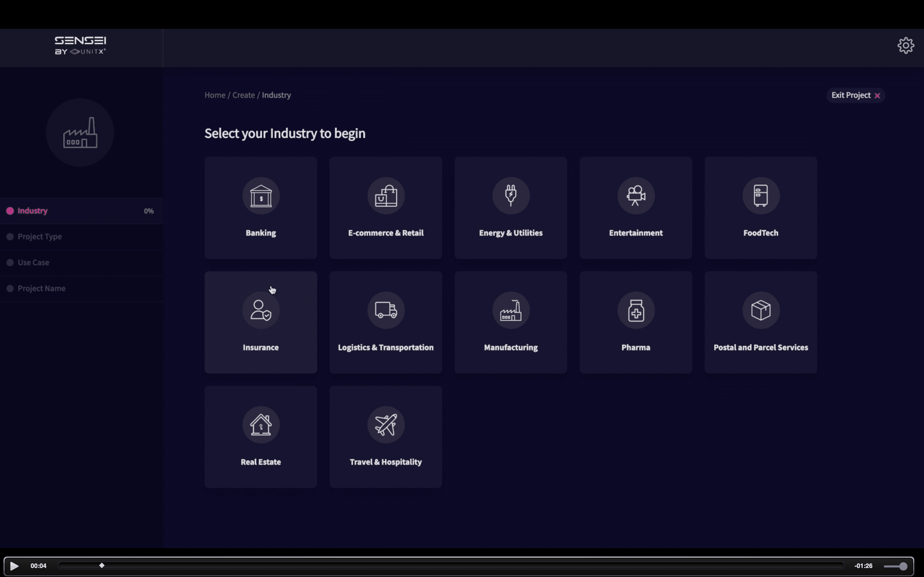924x577 pixels.
Task: Select the Banking industry icon
Action: pos(261,196)
